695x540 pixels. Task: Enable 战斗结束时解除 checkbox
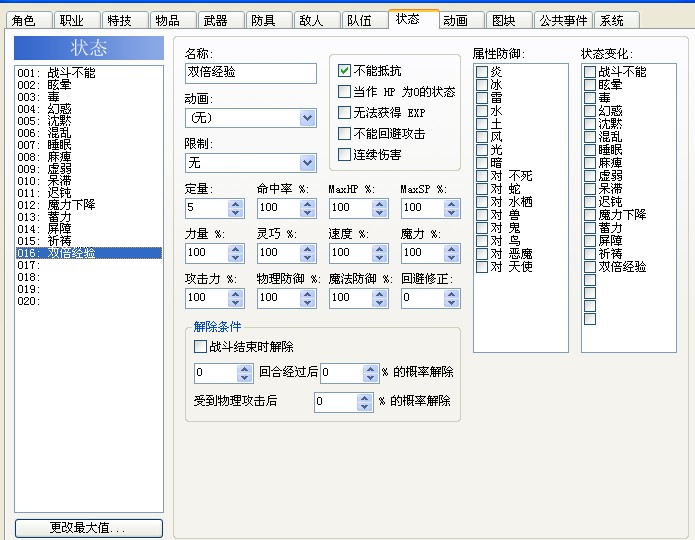point(200,346)
